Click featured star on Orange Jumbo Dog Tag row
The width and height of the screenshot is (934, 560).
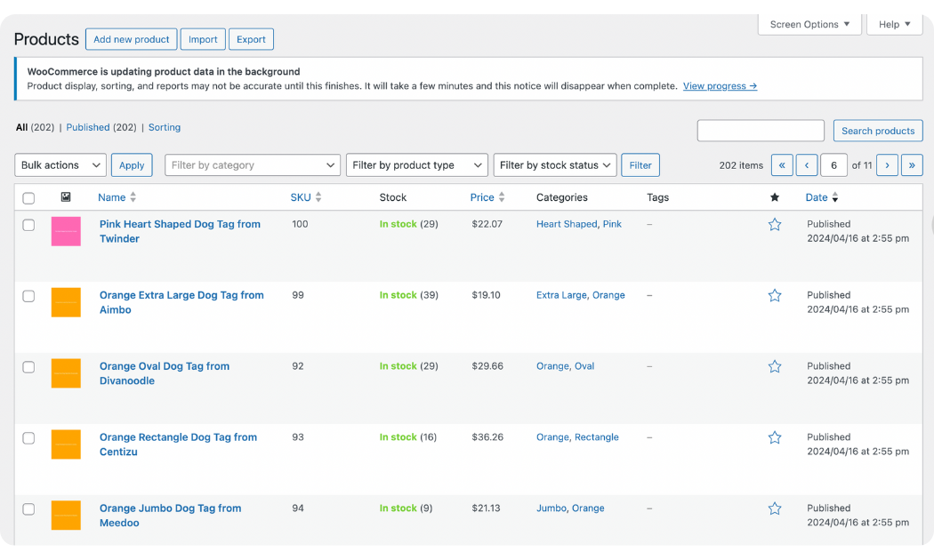774,508
